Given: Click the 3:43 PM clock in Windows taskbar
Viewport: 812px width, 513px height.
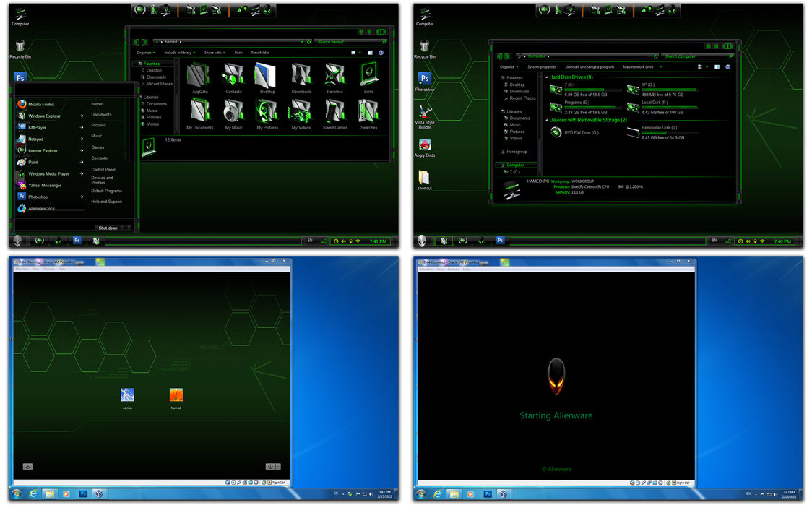Looking at the screenshot, I should 385,493.
